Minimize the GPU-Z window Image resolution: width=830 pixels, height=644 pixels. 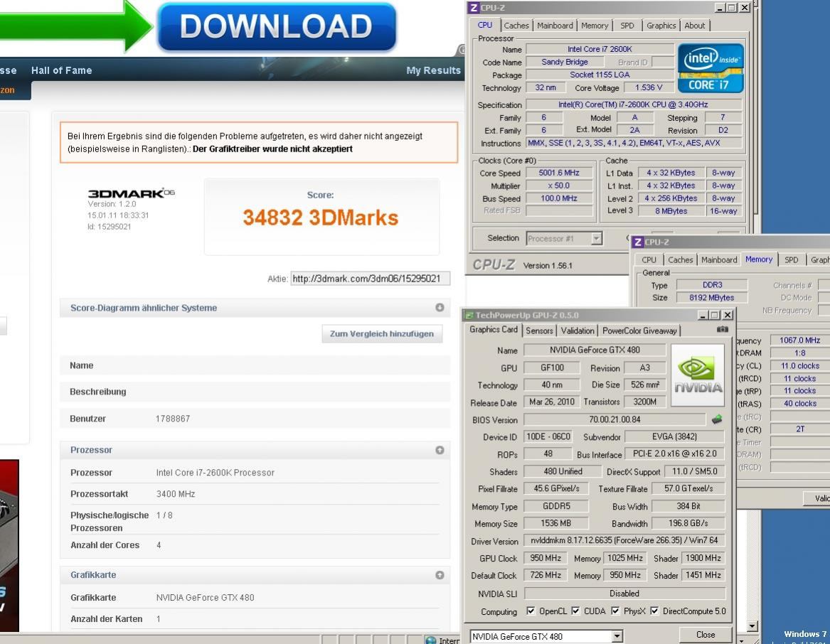pos(703,316)
